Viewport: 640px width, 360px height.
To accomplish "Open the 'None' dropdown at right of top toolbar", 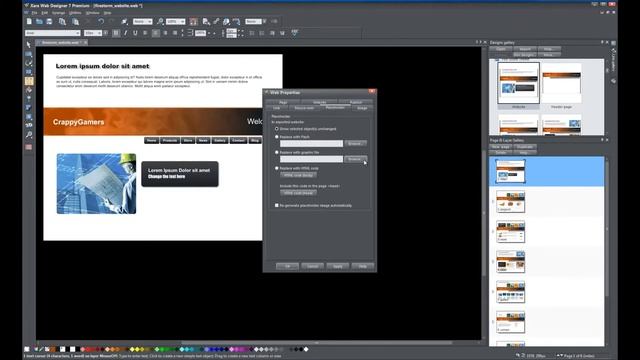I will point(264,21).
